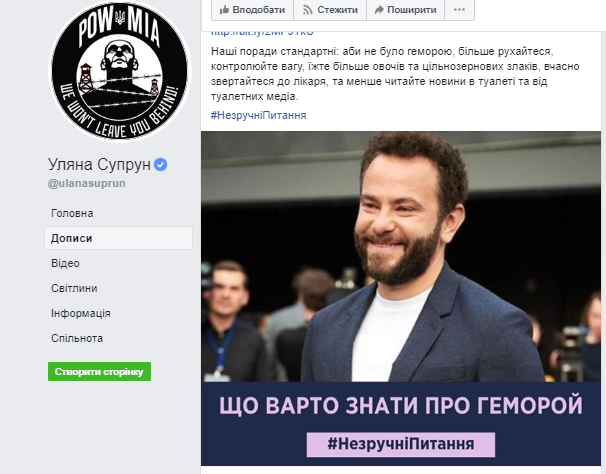Image resolution: width=606 pixels, height=474 pixels.
Task: Click the green Створити сторінку button
Action: [x=99, y=372]
